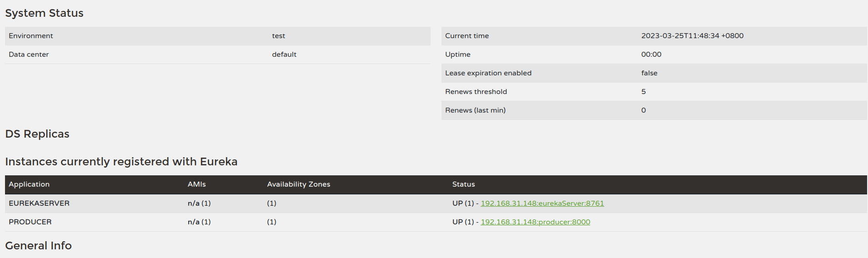Click the AMIs column header
868x258 pixels.
pos(196,184)
